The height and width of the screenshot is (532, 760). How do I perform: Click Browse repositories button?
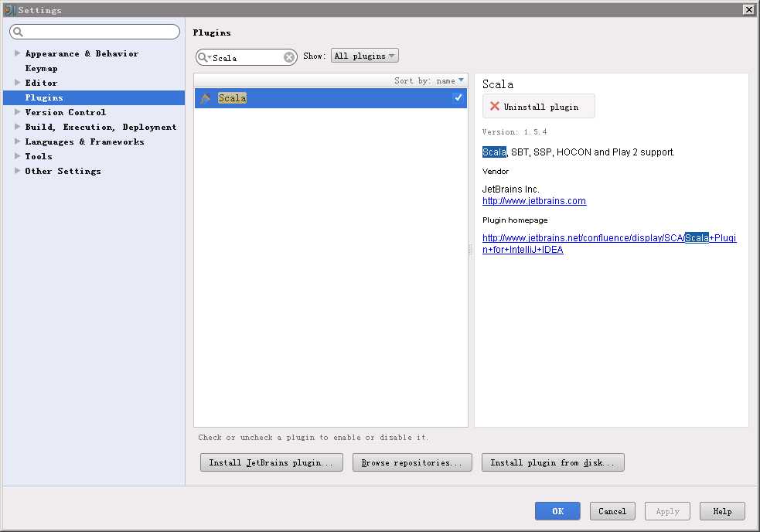412,462
